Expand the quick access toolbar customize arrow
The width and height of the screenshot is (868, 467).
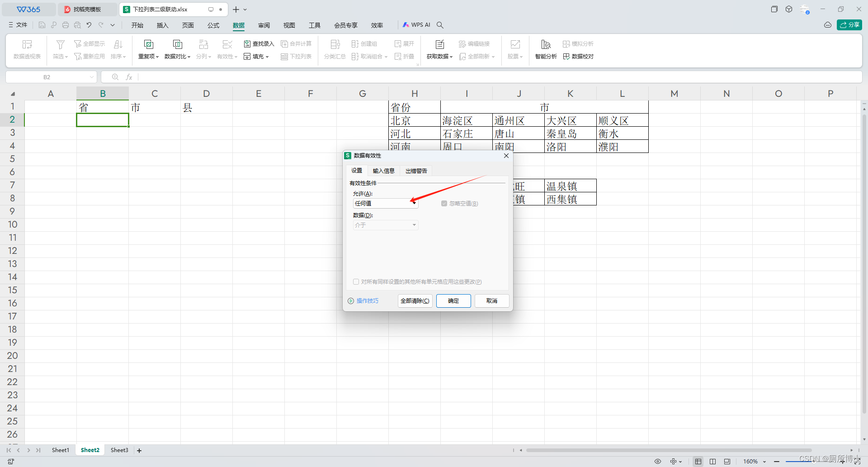(113, 25)
